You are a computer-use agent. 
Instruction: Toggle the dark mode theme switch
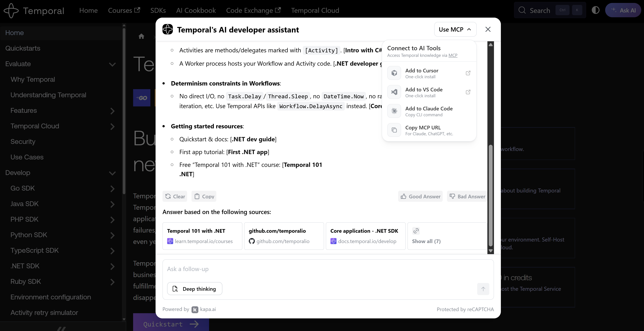[596, 10]
